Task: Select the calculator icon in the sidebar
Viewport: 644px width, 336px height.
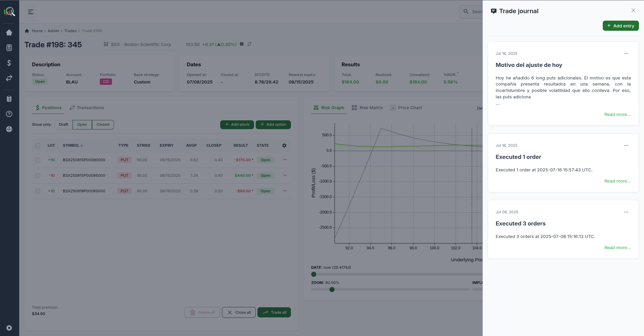Action: (9, 47)
